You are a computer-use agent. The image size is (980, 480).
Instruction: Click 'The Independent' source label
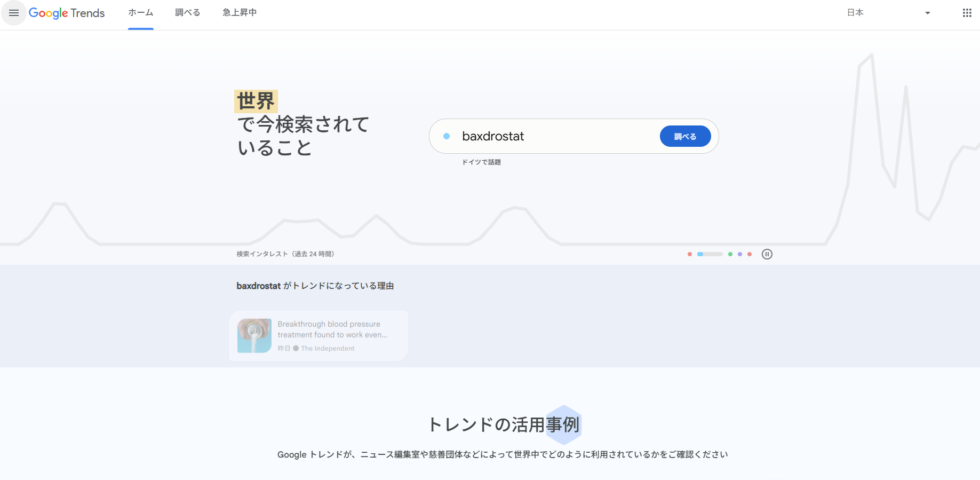328,348
